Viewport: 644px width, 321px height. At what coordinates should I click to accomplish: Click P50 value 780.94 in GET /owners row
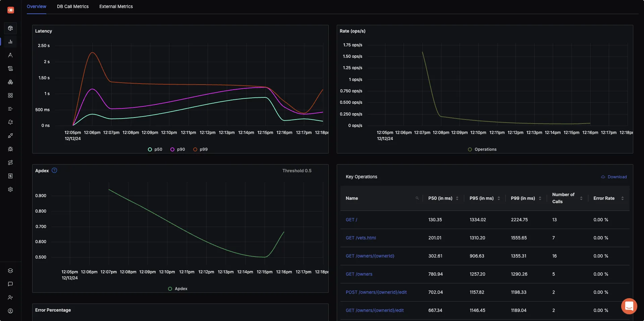coord(435,274)
